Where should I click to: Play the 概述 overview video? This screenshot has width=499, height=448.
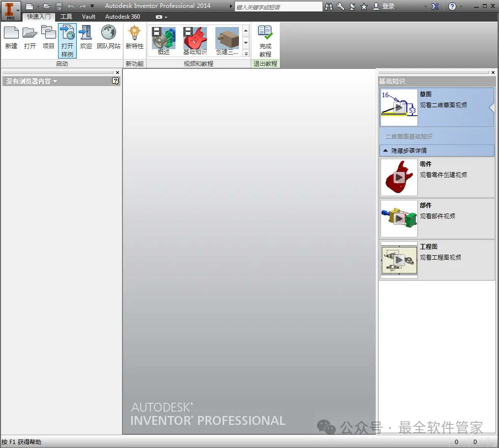pos(164,41)
